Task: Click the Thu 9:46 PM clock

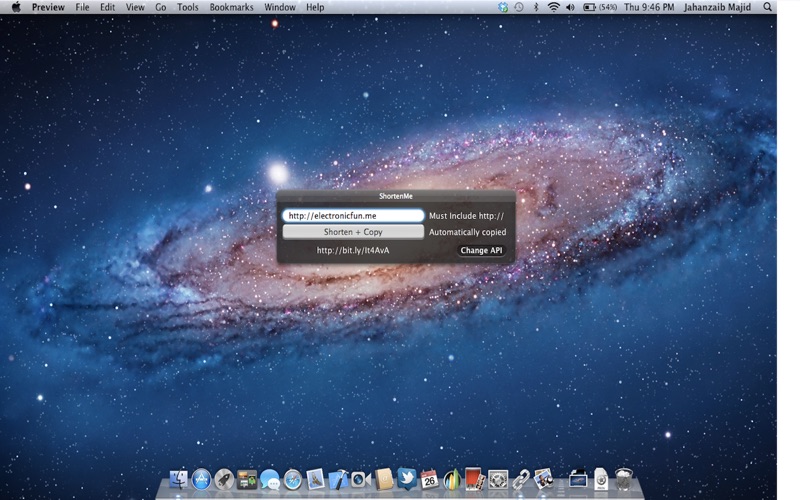Action: [x=649, y=7]
